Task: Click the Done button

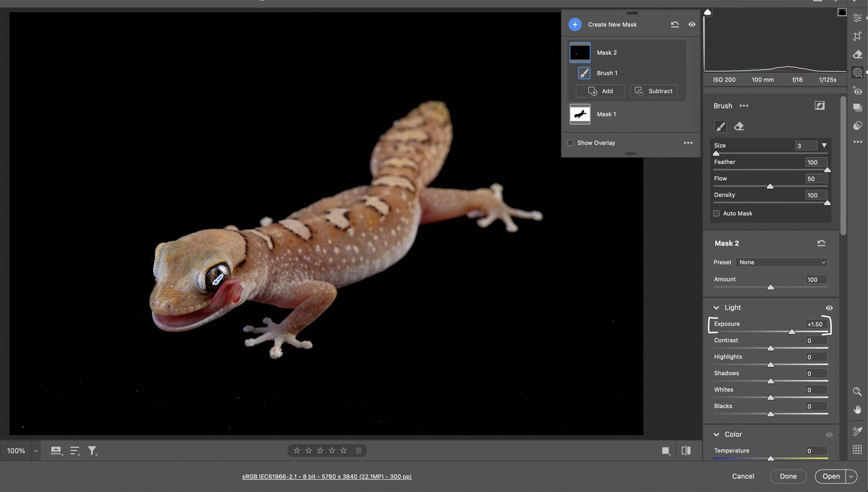Action: click(788, 476)
